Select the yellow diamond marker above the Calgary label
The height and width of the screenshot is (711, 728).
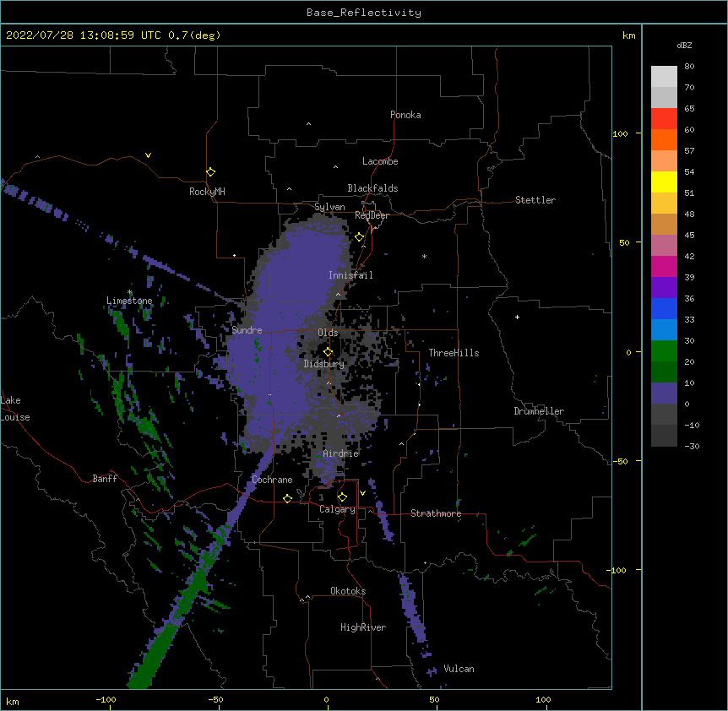coord(342,497)
